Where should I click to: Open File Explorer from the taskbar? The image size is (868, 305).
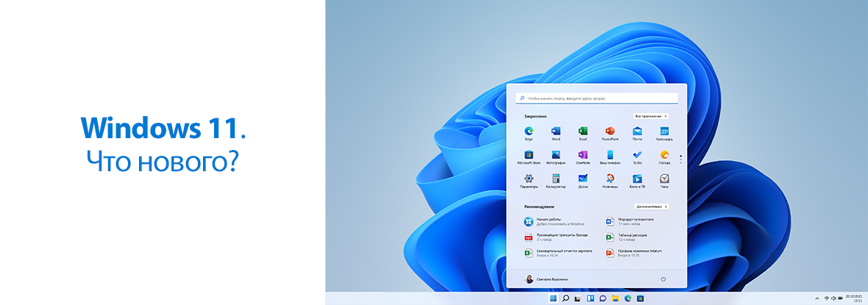(615, 298)
